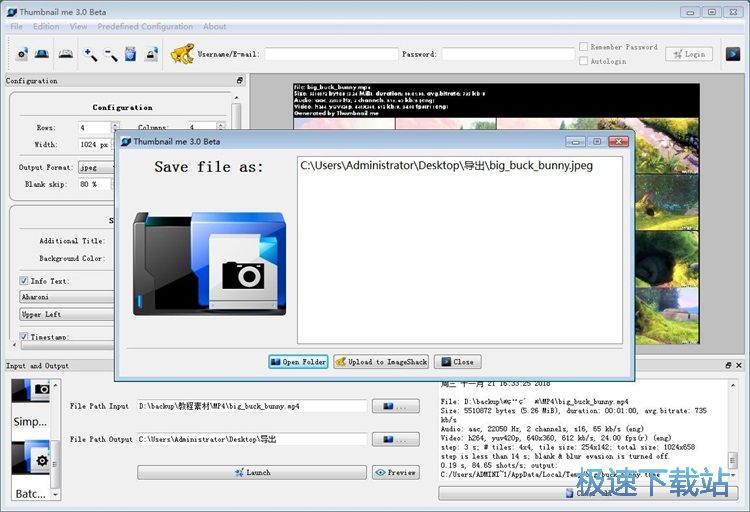The height and width of the screenshot is (512, 750).
Task: Toggle the Info Text checkbox
Action: 24,281
